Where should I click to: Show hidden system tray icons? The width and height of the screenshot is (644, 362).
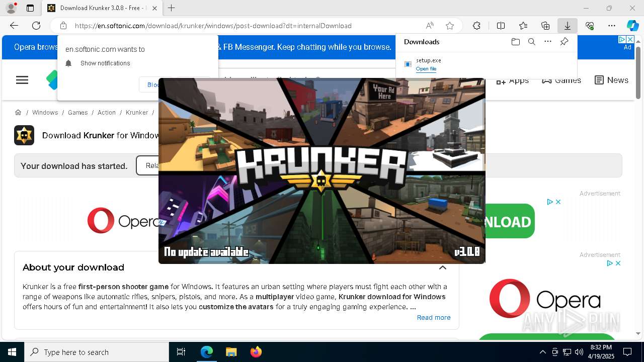pyautogui.click(x=542, y=352)
